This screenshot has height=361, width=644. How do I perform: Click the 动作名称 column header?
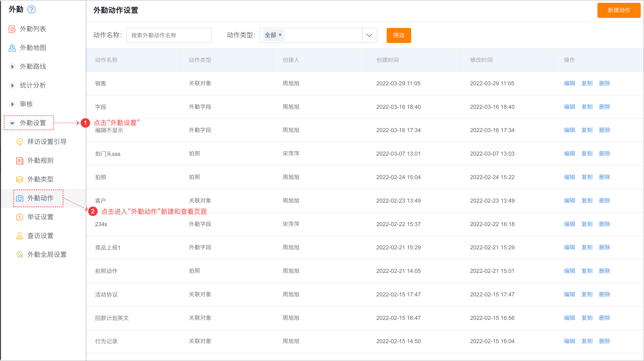(106, 60)
